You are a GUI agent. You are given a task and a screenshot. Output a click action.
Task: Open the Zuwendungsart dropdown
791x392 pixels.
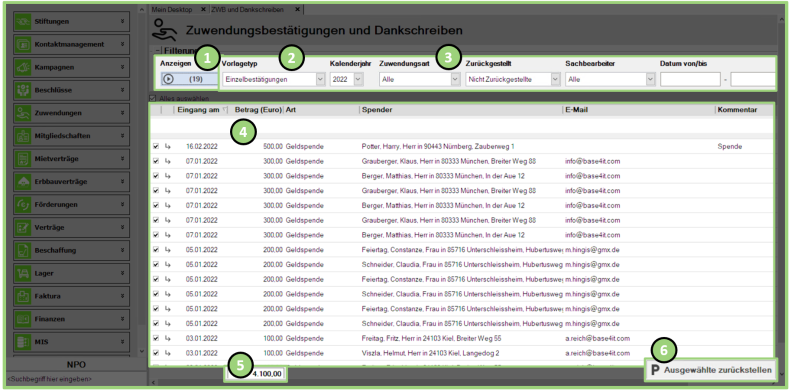(x=456, y=79)
